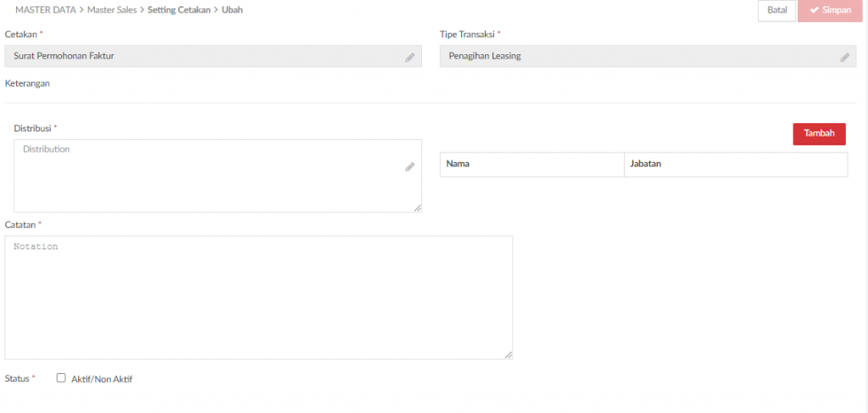Select the Ubah breadcrumb item
868x413 pixels.
pos(232,10)
